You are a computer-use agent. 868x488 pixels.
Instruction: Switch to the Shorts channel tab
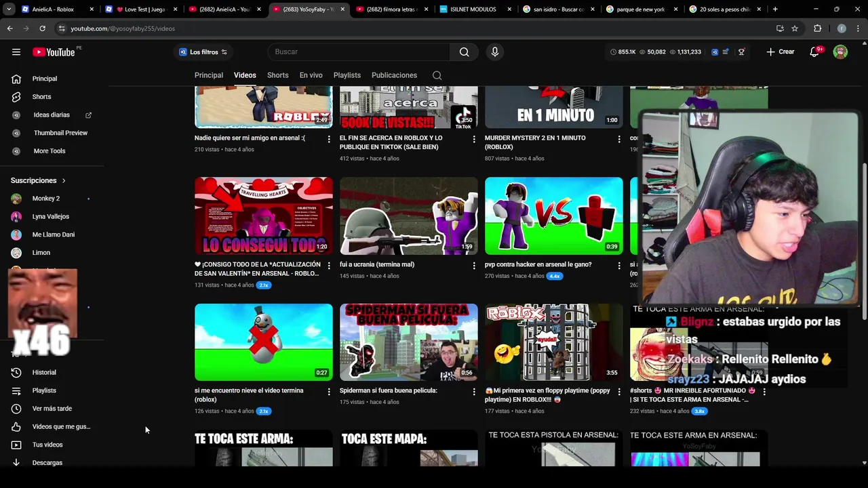point(277,75)
